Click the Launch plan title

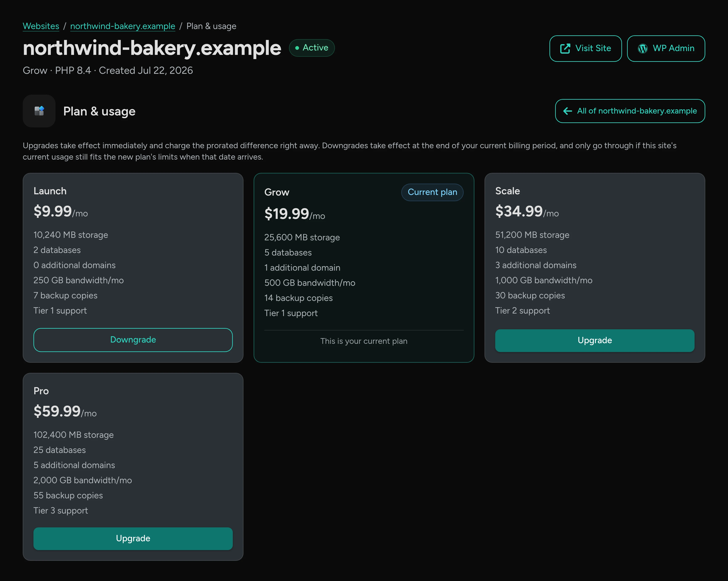point(50,191)
